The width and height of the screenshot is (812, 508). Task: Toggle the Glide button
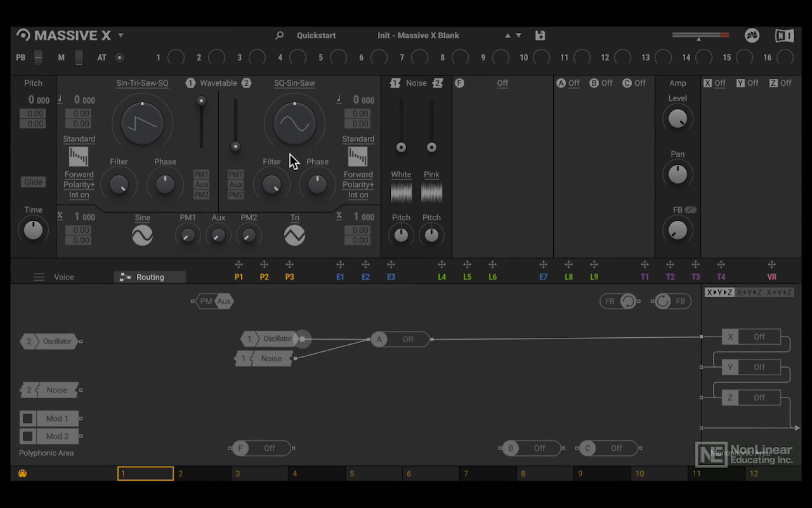tap(33, 182)
